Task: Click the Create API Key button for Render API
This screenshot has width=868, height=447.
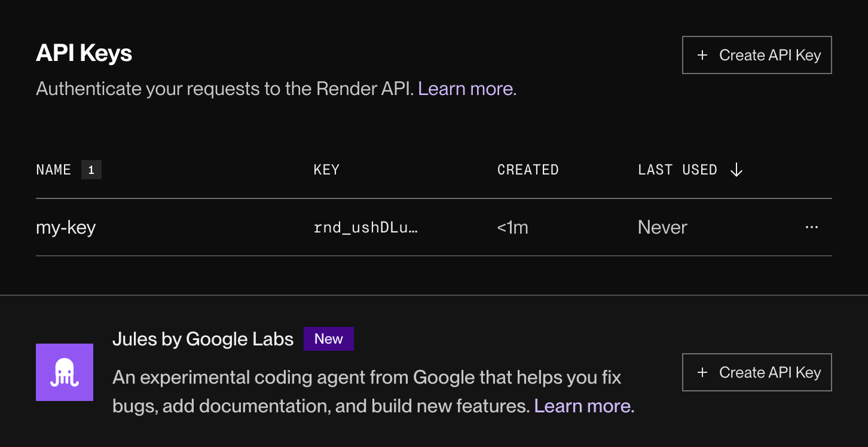Action: pyautogui.click(x=757, y=55)
